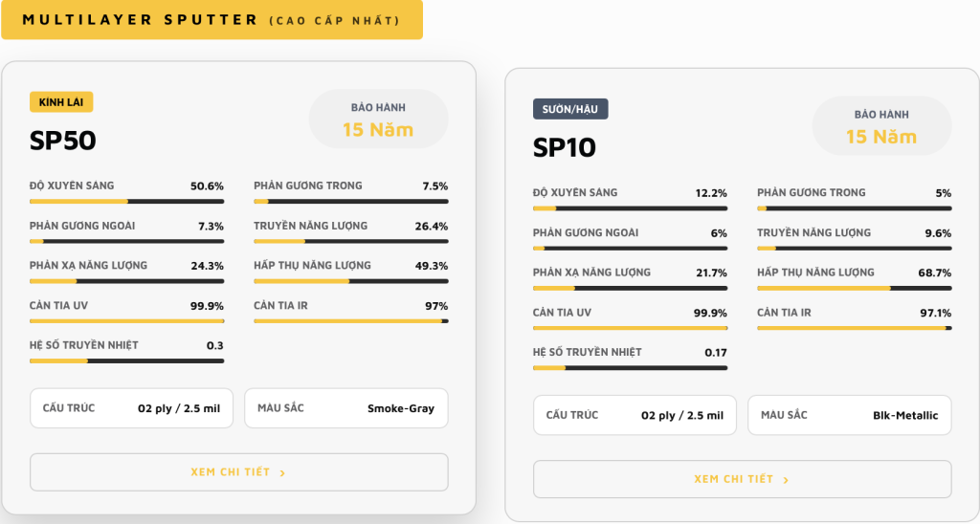Click the SP50 product title
This screenshot has width=980, height=524.
pos(63,141)
